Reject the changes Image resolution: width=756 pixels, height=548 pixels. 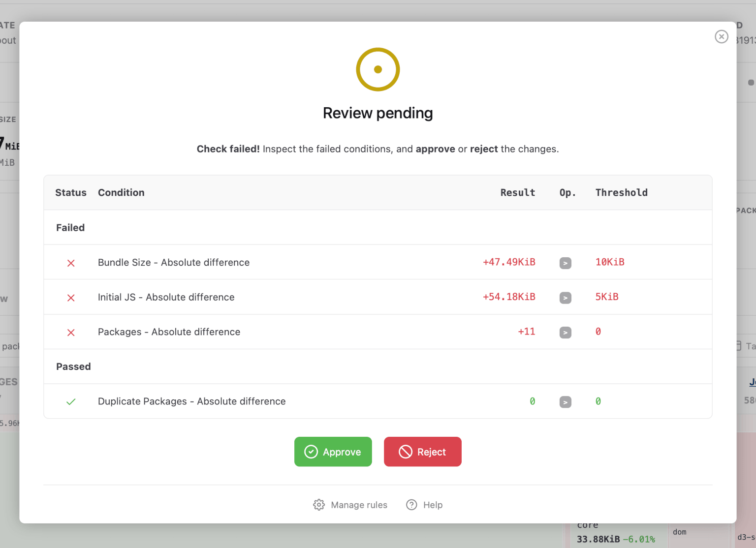[422, 452]
